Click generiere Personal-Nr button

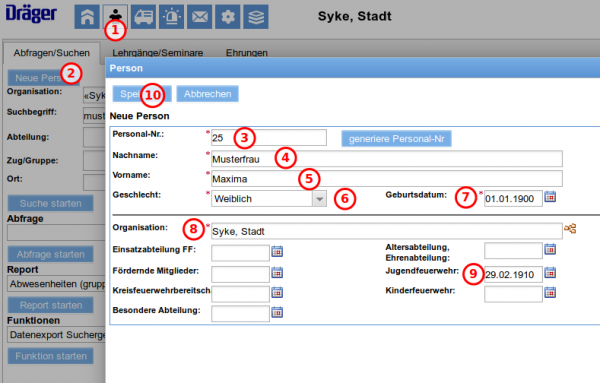[x=396, y=139]
